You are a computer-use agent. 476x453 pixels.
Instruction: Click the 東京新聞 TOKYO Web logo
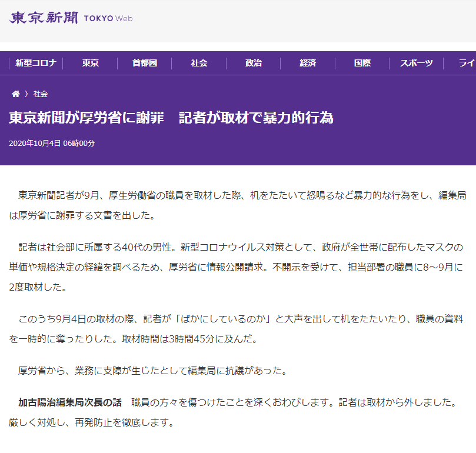71,18
